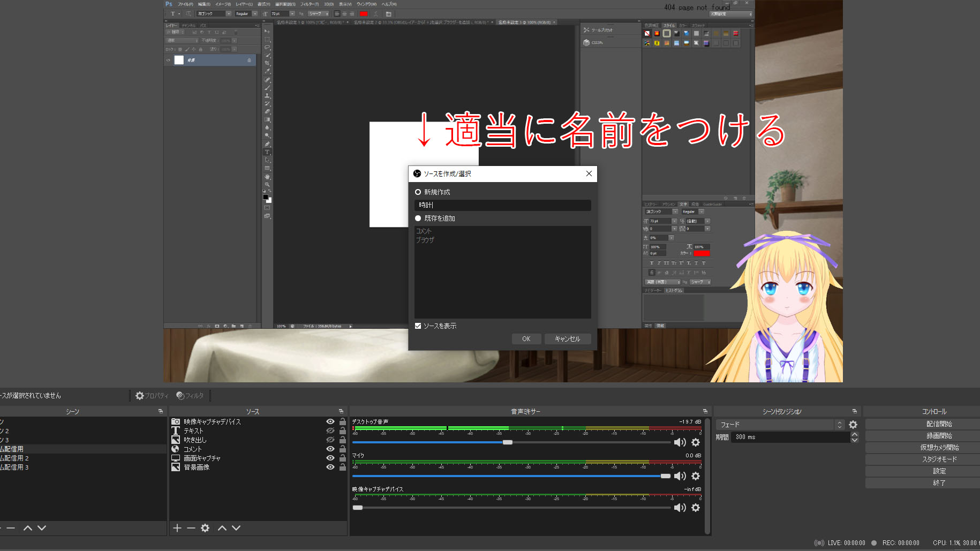Click the ツールプリセット panel icon in Photoshop
The width and height of the screenshot is (980, 551).
coord(586,30)
